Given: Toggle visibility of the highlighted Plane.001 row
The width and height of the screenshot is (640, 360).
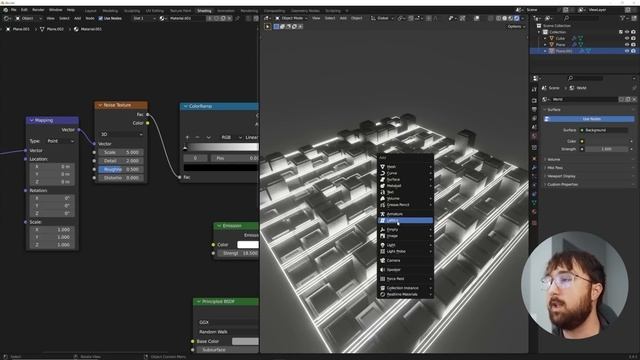Looking at the screenshot, I should 627,51.
